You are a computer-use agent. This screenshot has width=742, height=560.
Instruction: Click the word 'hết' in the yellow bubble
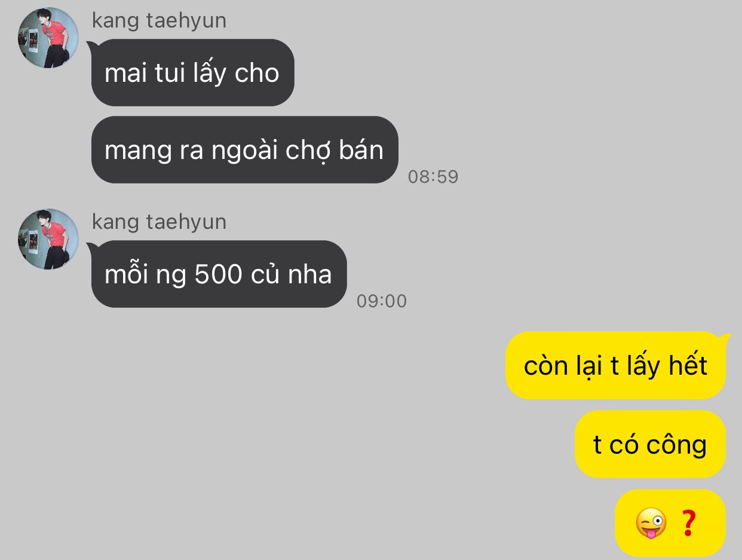coord(688,365)
